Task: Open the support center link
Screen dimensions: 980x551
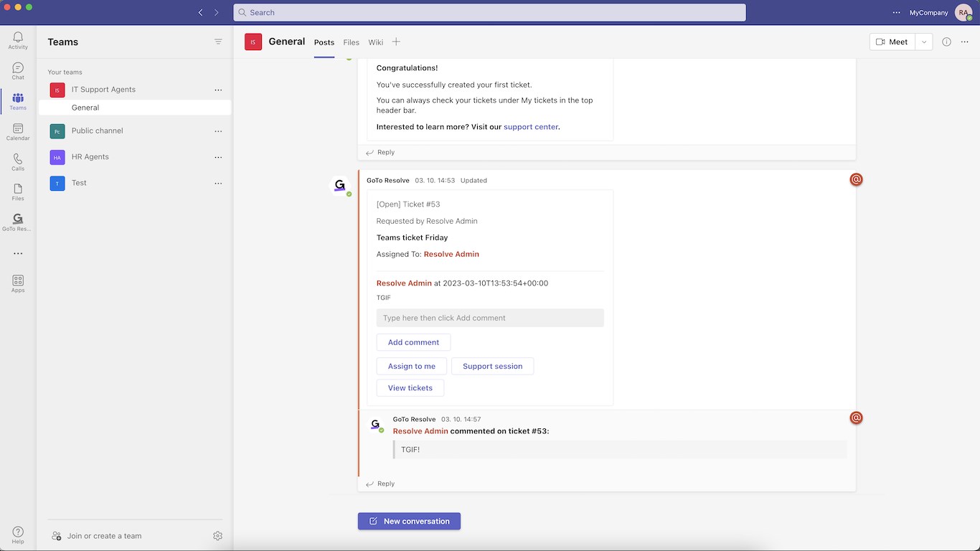Action: [x=531, y=127]
